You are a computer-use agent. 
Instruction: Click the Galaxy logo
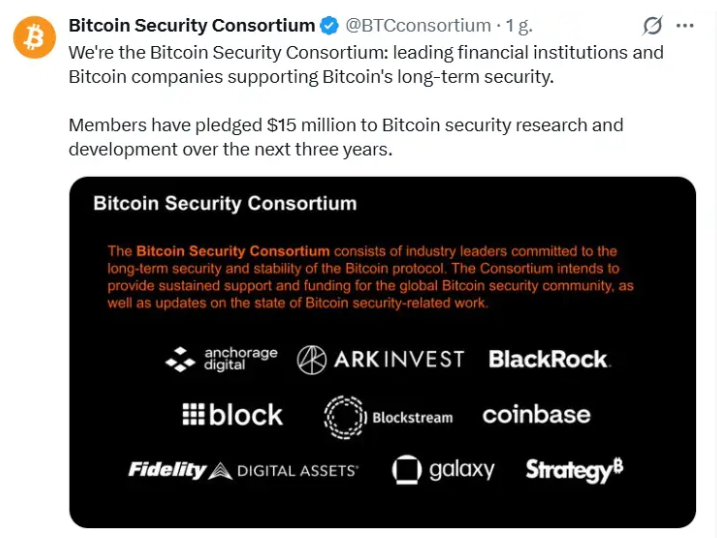443,470
